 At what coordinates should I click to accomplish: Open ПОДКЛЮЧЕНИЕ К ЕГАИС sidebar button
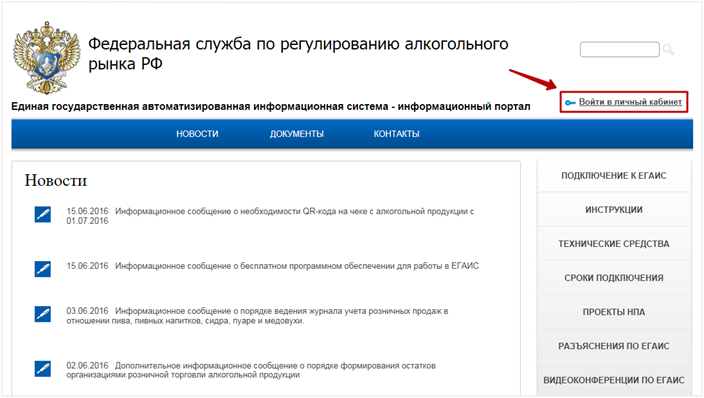tap(614, 176)
